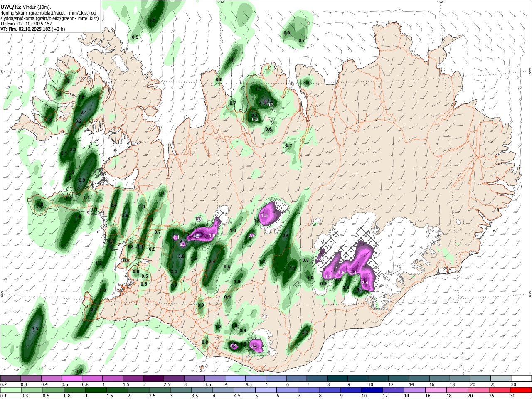
Task: Click the title text "UWC/IG: Vindur (10m),"
Action: pos(26,7)
